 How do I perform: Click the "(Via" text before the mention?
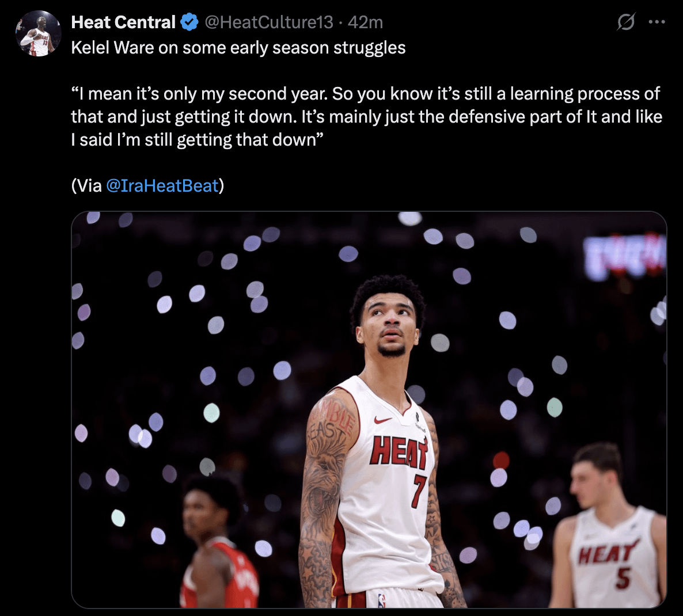click(x=86, y=185)
